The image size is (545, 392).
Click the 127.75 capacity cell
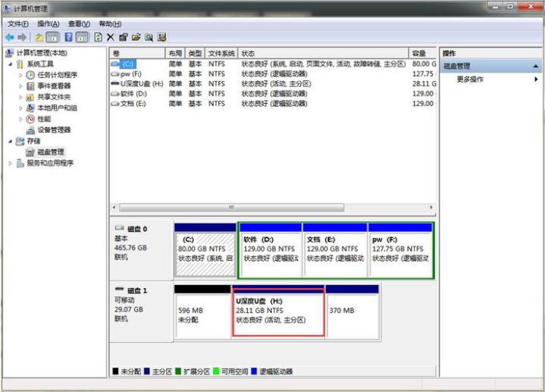(423, 74)
